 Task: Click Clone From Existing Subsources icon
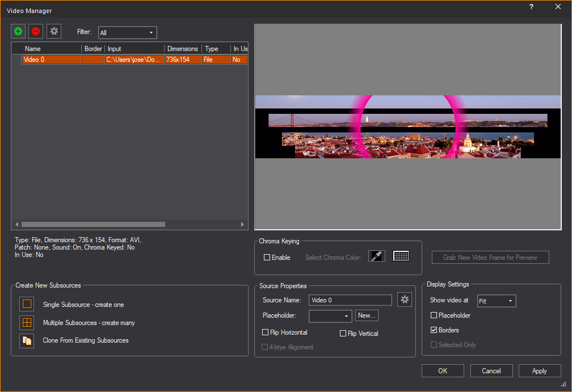(27, 340)
